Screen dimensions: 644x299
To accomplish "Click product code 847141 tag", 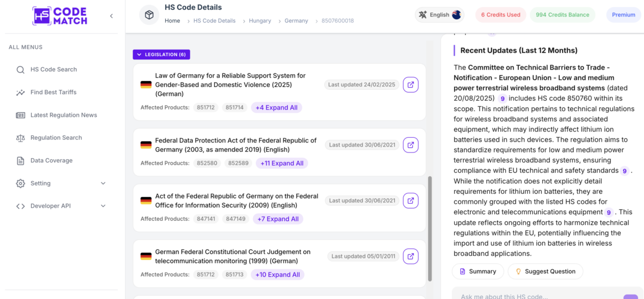I will click(x=206, y=219).
